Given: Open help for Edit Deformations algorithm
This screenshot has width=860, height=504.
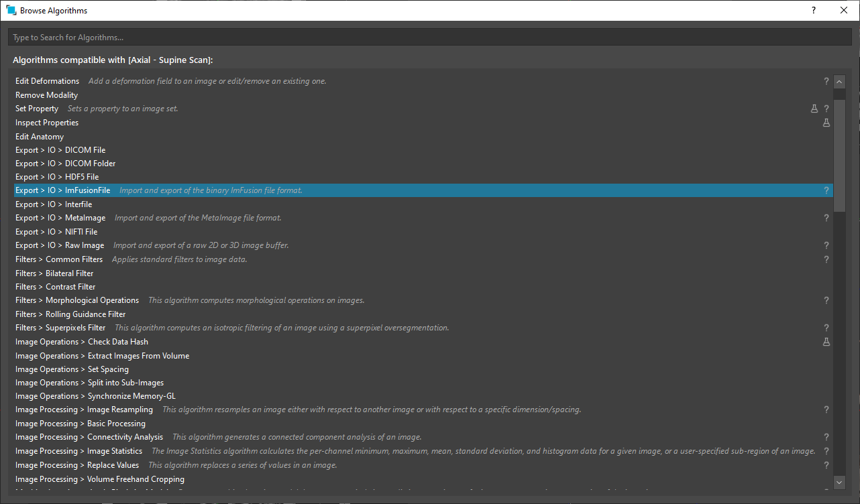Looking at the screenshot, I should click(x=826, y=81).
